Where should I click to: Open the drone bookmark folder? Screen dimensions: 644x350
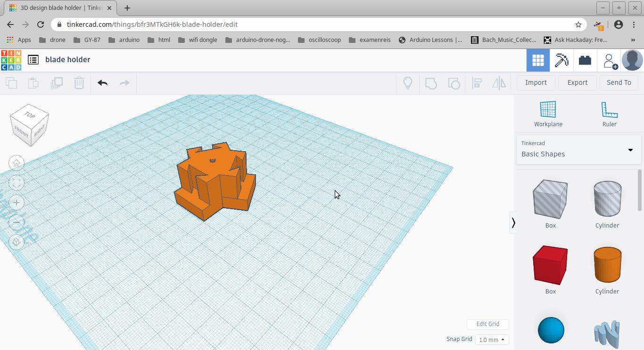52,40
